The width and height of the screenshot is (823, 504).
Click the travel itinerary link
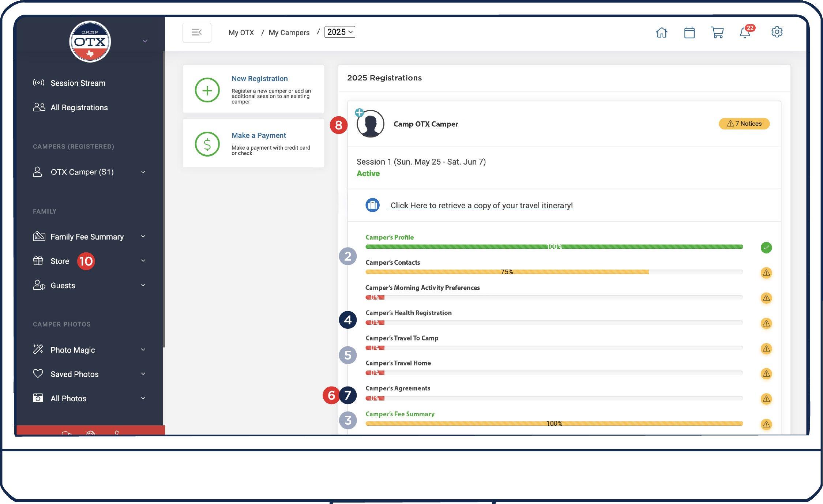coord(481,206)
